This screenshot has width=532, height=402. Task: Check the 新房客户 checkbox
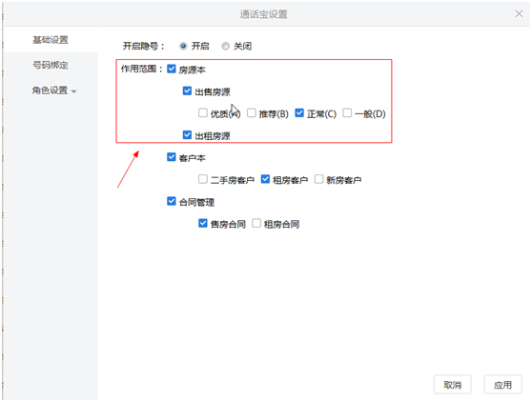[318, 179]
